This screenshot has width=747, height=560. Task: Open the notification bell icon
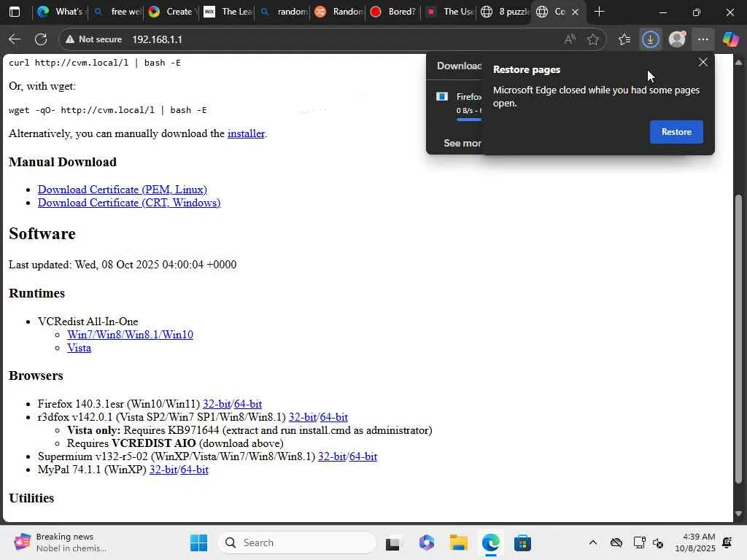point(727,542)
